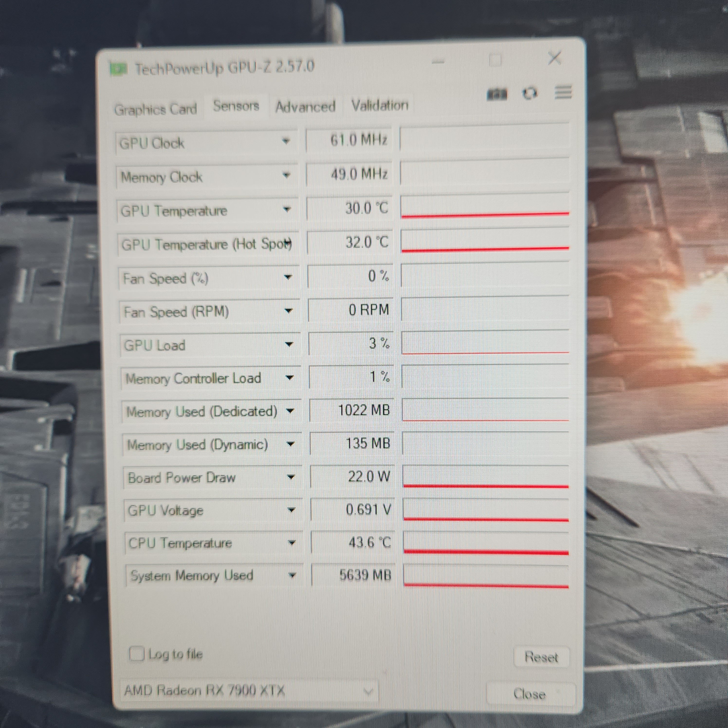The height and width of the screenshot is (728, 728).
Task: Open the Memory Clock dropdown arrow
Action: 286,175
